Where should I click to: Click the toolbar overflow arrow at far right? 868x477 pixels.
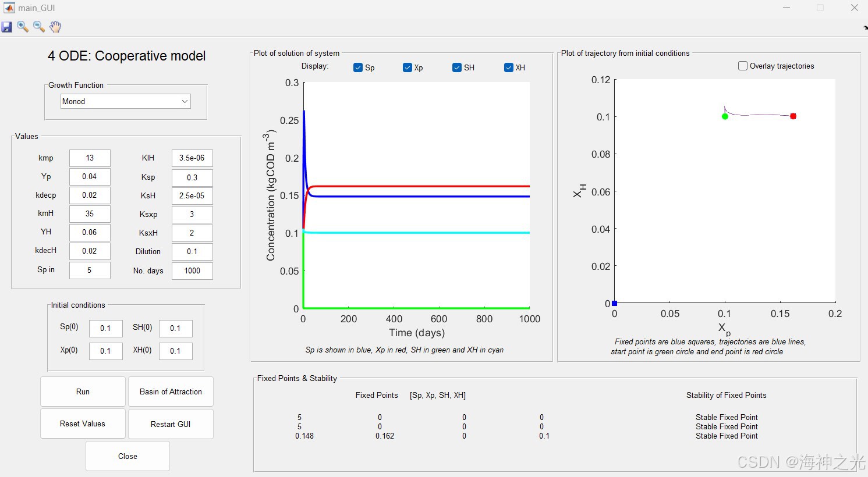coord(865,27)
